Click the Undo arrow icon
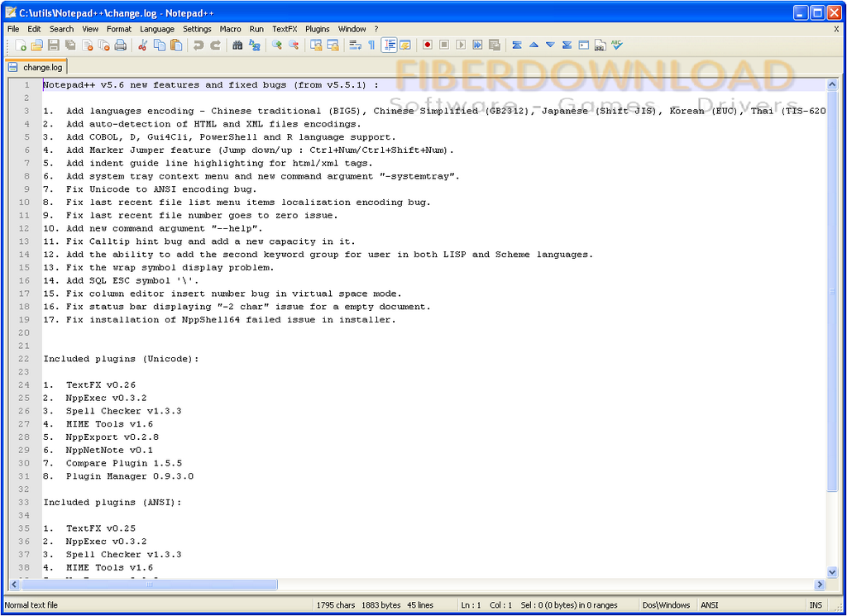This screenshot has height=616, width=847. pos(199,45)
